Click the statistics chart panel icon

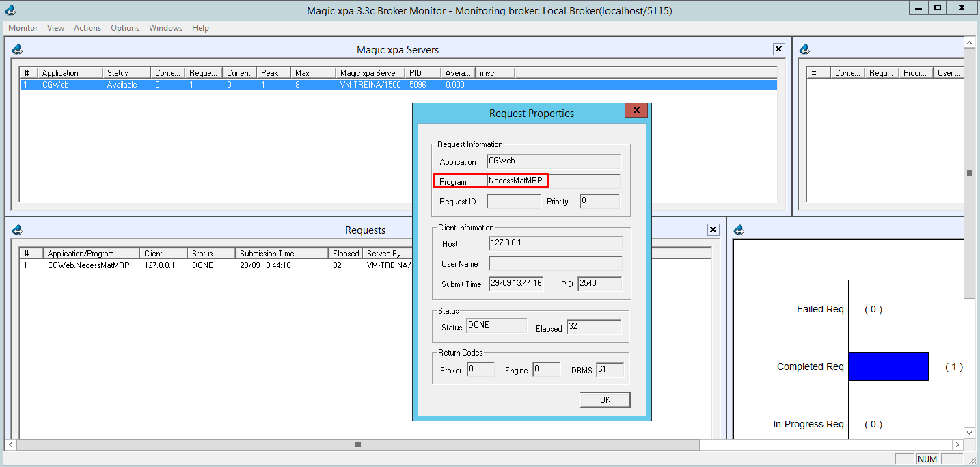[739, 230]
